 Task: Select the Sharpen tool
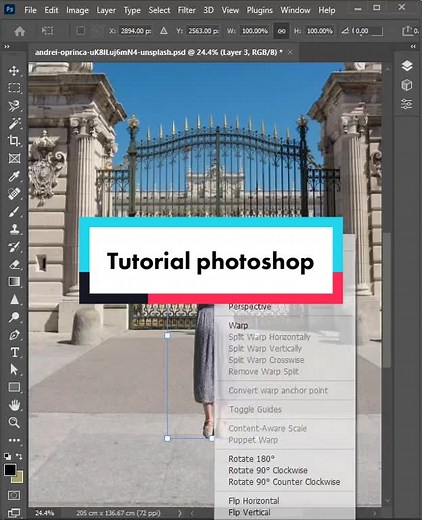click(14, 299)
